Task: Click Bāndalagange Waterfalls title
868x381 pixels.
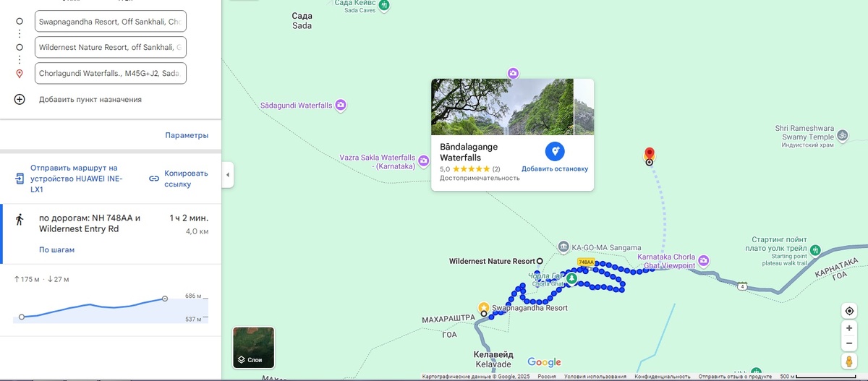Action: [x=469, y=151]
